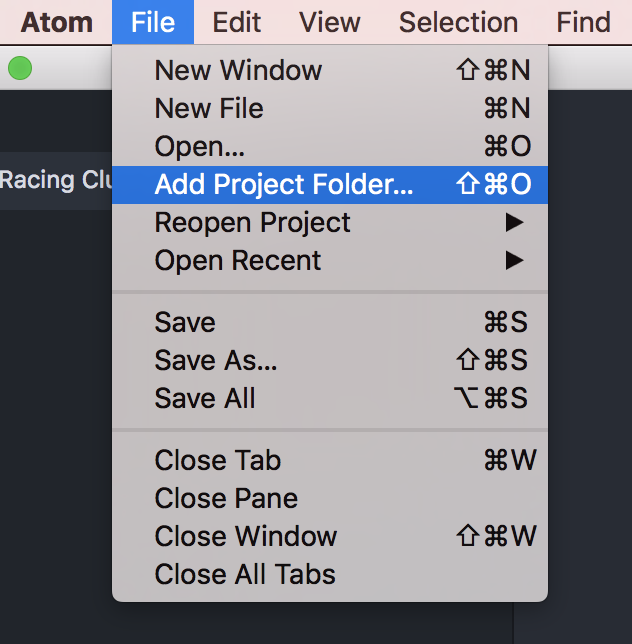Click Close All Tabs menu item

pos(245,574)
